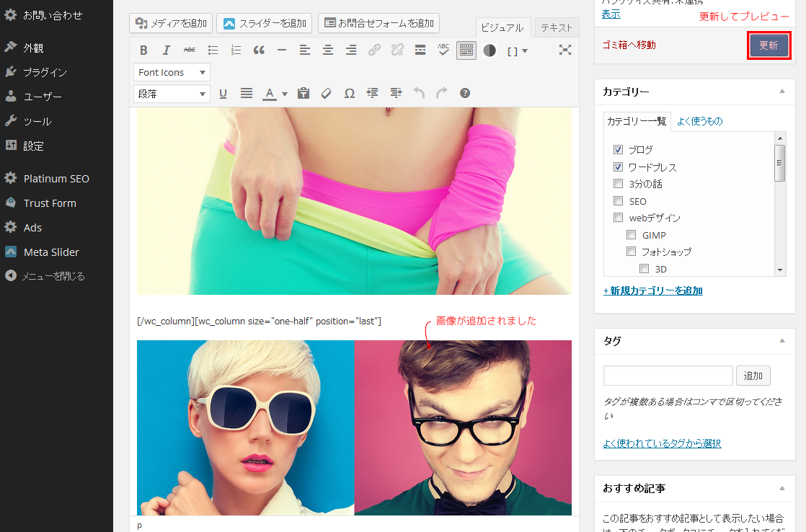This screenshot has height=532, width=806.
Task: Open fullscreen distraction-free writing mode
Action: (565, 50)
